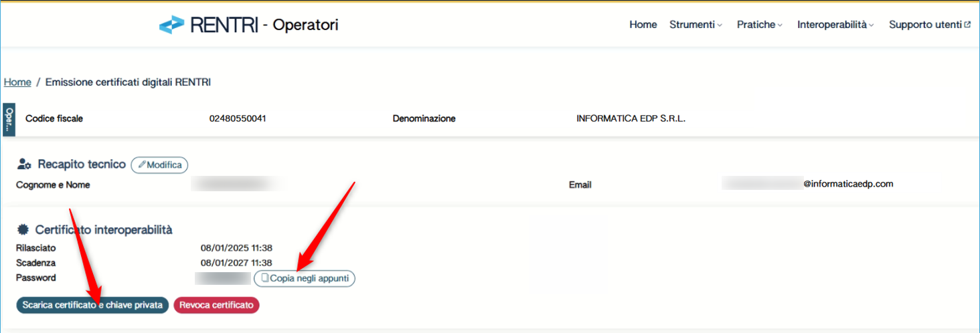Copy password with Copia negli appunti
Screen dimensions: 980x333
click(305, 278)
